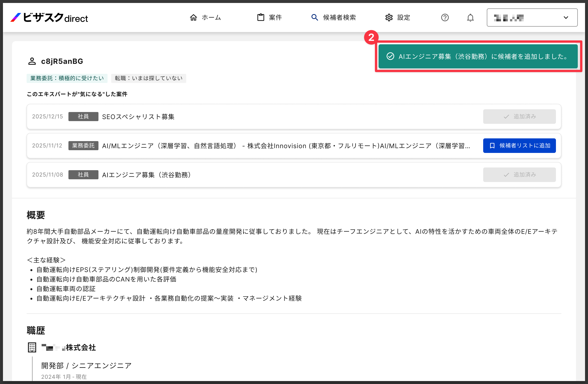
Task: Click the 職歴 section heading
Action: (36, 330)
